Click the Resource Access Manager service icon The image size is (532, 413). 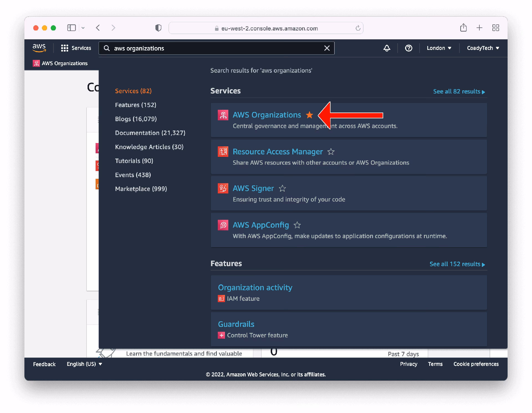(x=223, y=152)
